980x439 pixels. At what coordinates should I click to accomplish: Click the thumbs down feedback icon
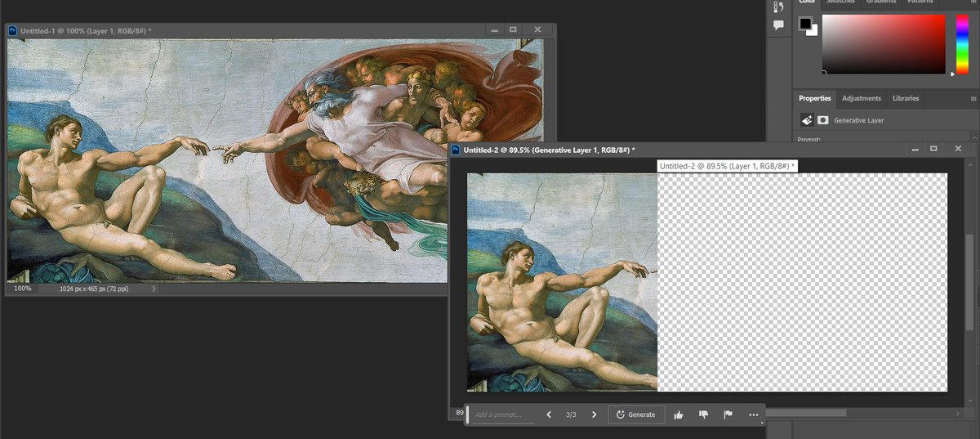pos(703,414)
